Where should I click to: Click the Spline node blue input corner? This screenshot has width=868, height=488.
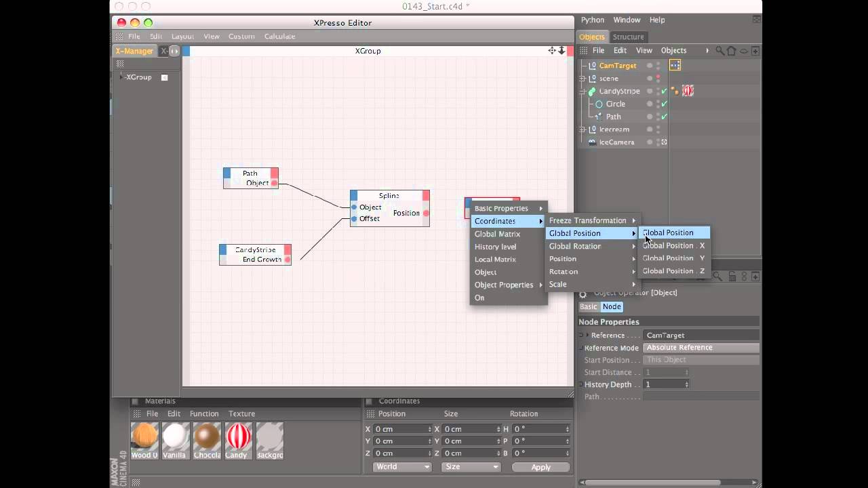coord(354,196)
